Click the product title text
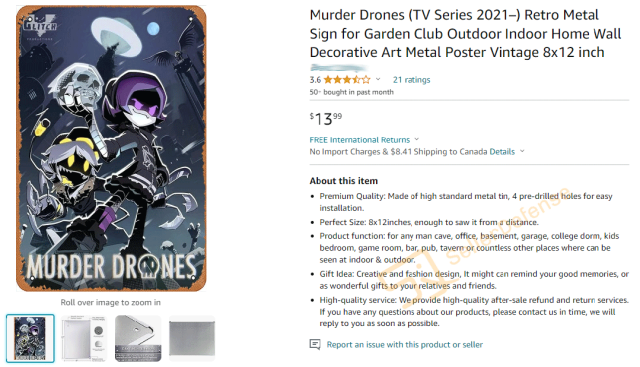This screenshot has width=640, height=367. coord(465,33)
